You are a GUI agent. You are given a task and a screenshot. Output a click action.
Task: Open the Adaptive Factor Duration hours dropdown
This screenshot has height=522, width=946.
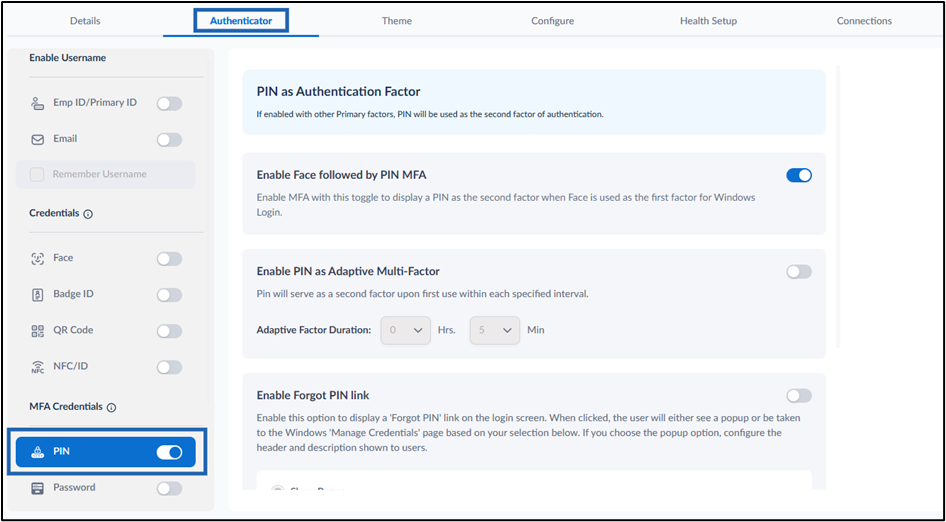[x=405, y=331]
